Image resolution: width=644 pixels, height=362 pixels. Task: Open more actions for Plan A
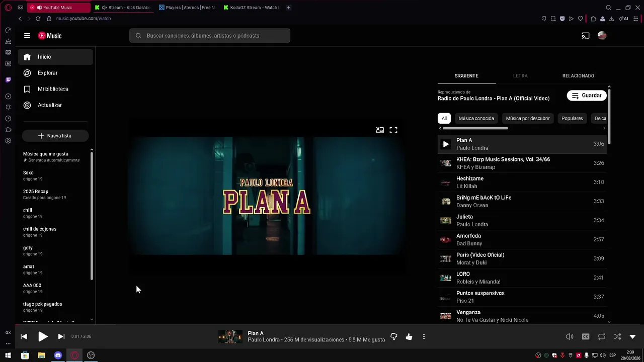tap(424, 337)
